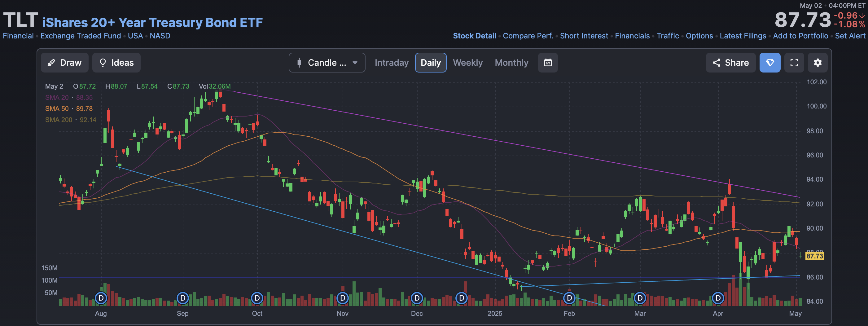Click the 150M volume axis label

pos(49,268)
